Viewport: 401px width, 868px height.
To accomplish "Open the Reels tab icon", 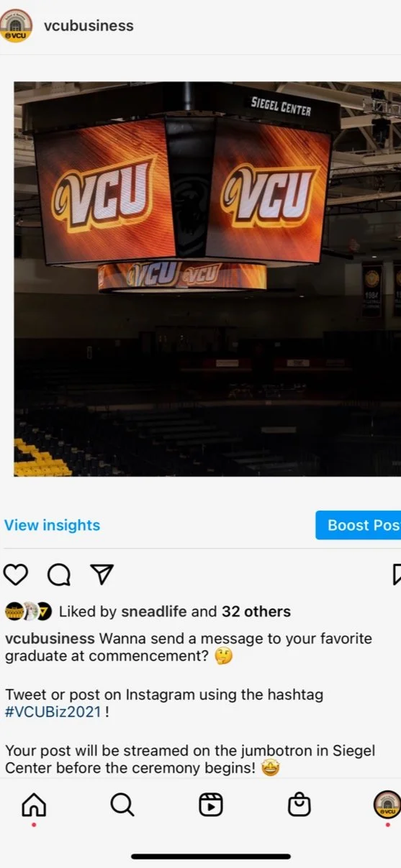I will (x=211, y=805).
